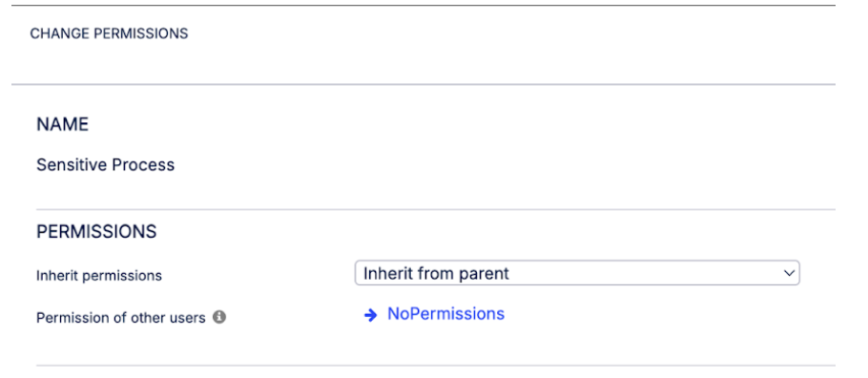Click the 'Inherit from parent' selected text
Image resolution: width=868 pixels, height=378 pixels.
pos(436,273)
